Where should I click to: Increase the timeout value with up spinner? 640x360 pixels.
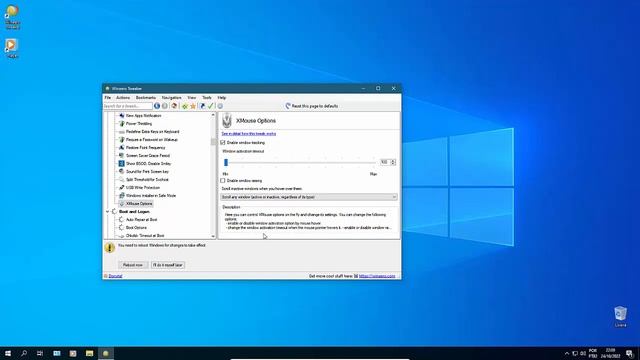(x=393, y=161)
